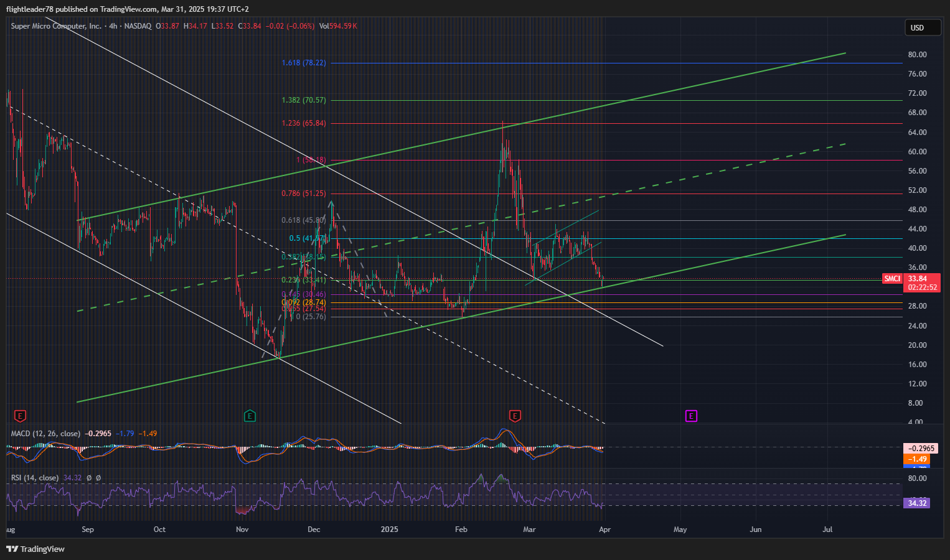Screen dimensions: 950x560
Task: Click the TradingView logo at the bottom left
Action: (35, 549)
